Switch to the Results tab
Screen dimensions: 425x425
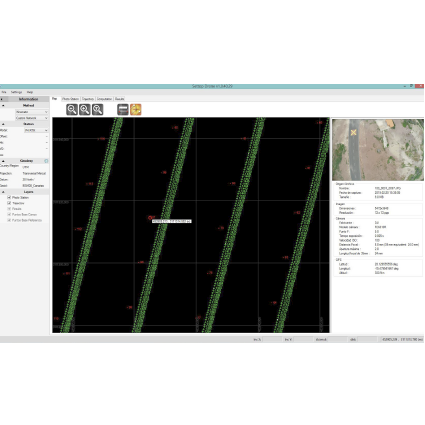pyautogui.click(x=119, y=99)
